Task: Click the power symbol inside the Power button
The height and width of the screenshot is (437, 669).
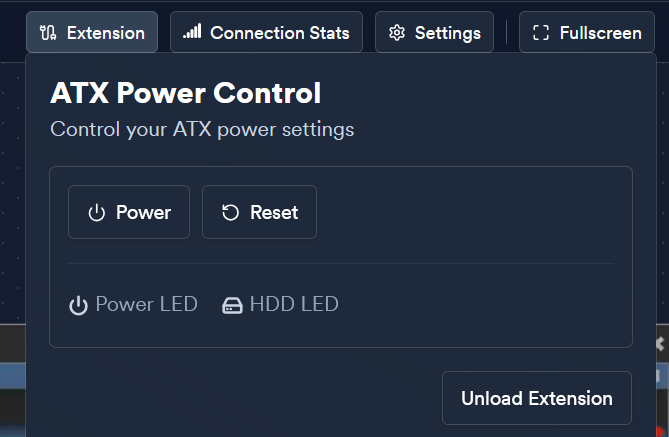Action: 96,213
